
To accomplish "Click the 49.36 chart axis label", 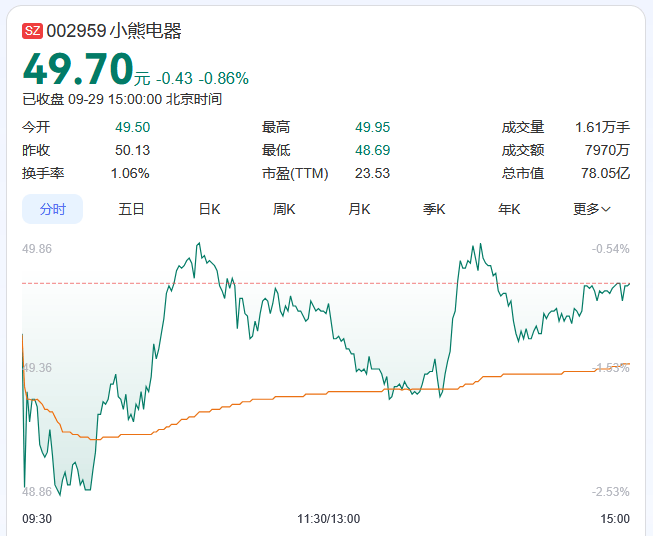I will tap(37, 368).
